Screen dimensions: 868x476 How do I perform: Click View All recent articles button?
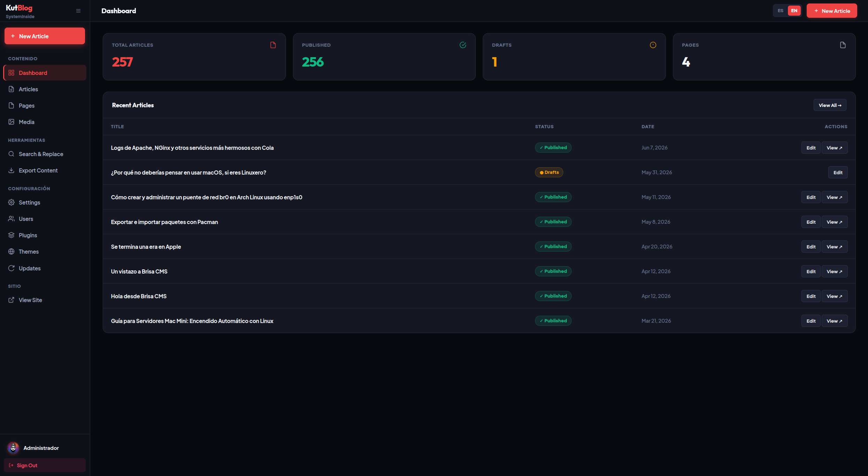coord(830,105)
